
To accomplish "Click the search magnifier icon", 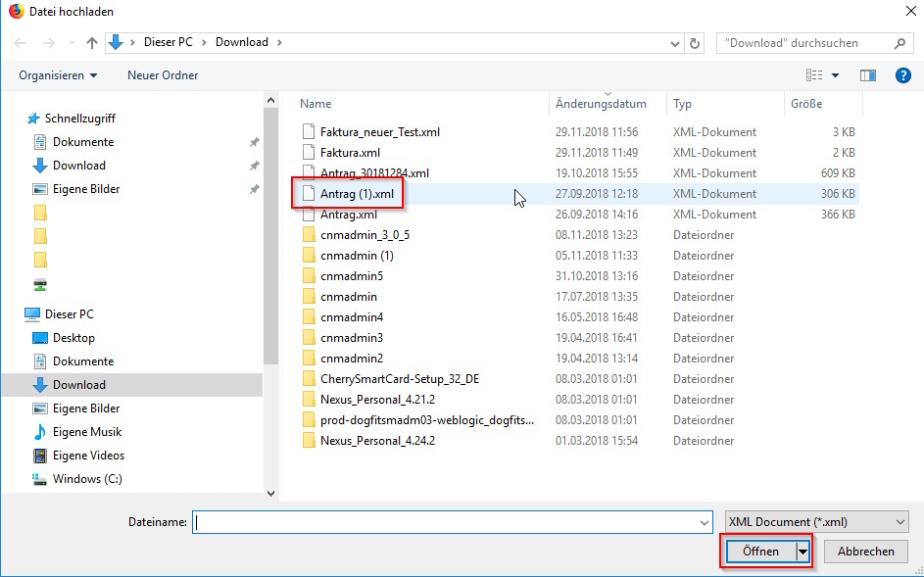I will (x=900, y=43).
